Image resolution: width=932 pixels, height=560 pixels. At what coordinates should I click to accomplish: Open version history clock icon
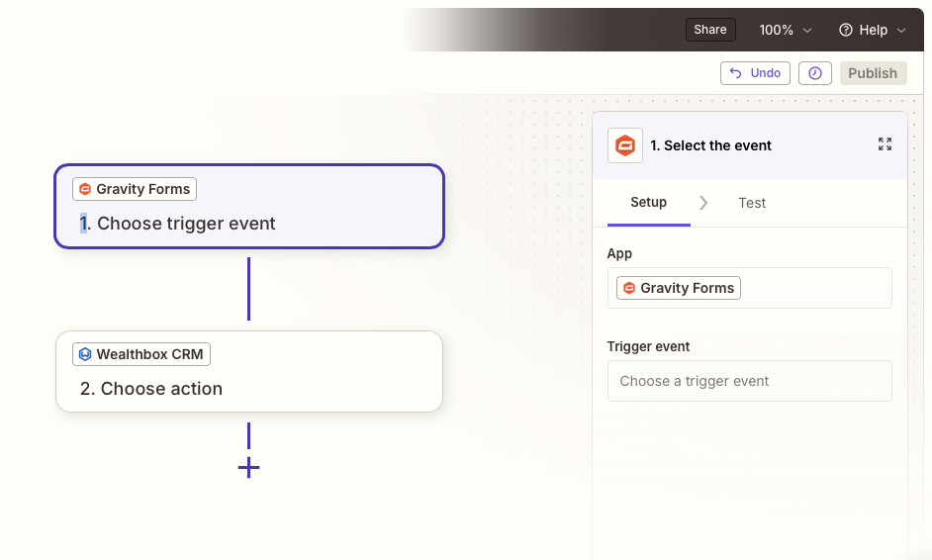(815, 73)
